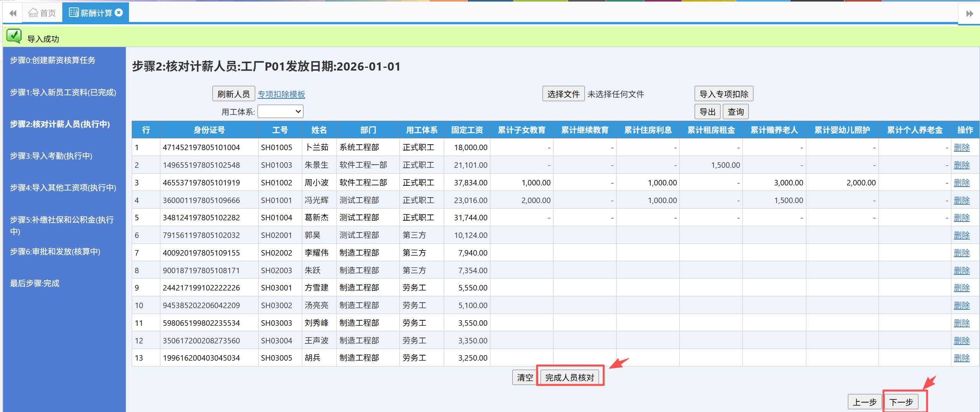The width and height of the screenshot is (980, 412).
Task: Click fixed salary 37,834.00
Action: [x=470, y=183]
